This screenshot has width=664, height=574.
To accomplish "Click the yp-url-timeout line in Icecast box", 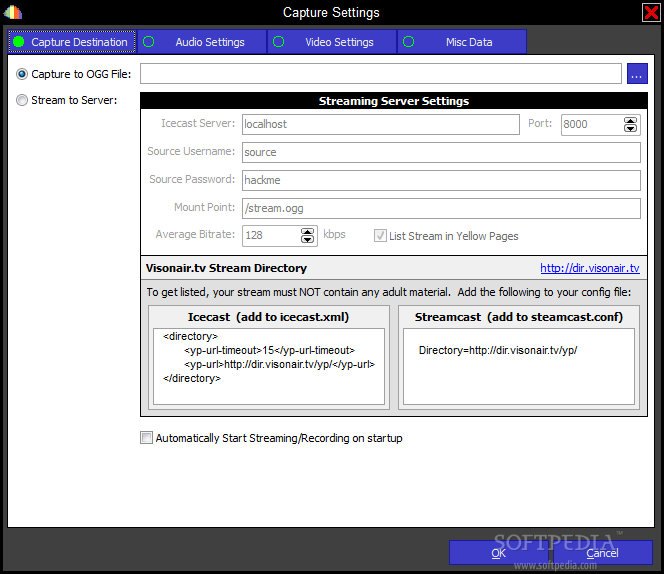I will [x=269, y=350].
